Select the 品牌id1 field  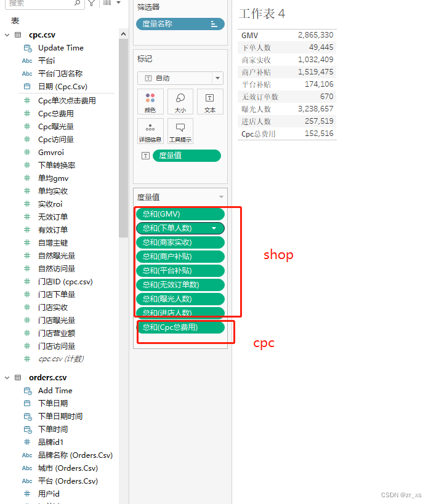[51, 442]
